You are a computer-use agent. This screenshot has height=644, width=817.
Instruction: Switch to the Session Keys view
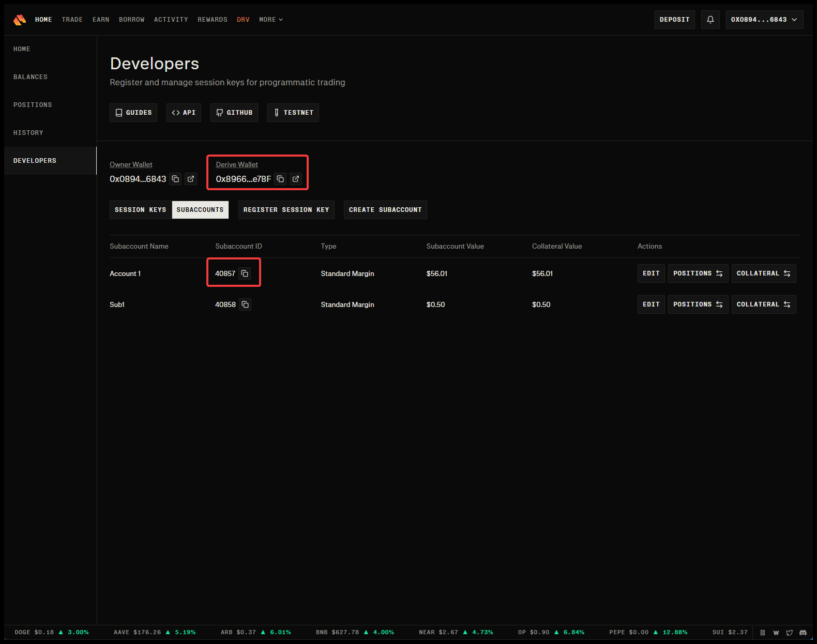click(140, 210)
